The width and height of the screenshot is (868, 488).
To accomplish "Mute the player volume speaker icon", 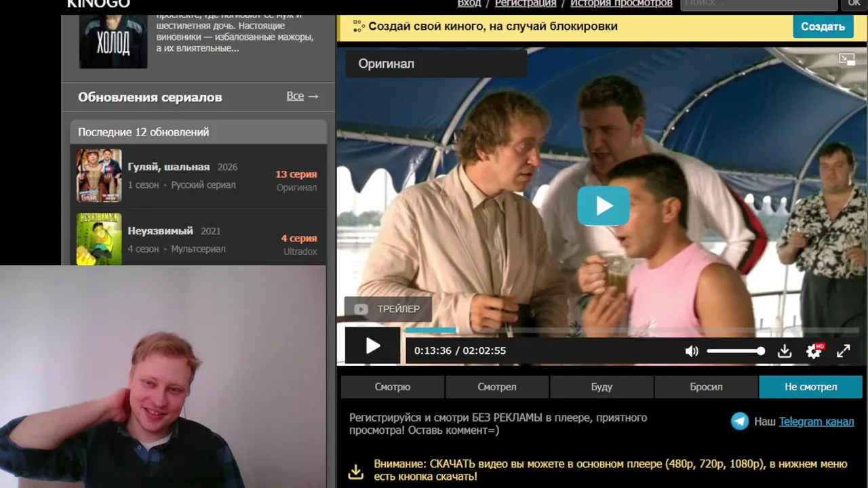I will click(x=692, y=351).
